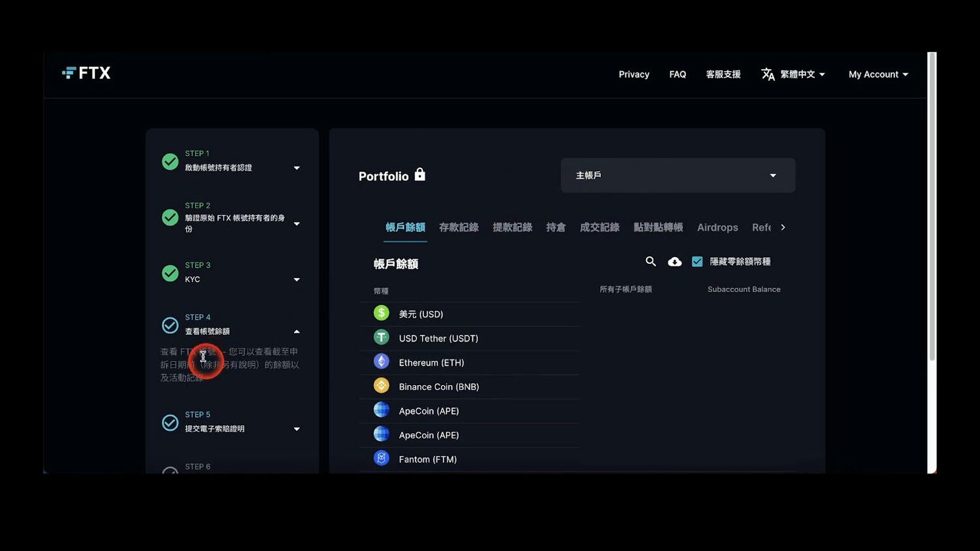
Task: Open the 主帳戶 account dropdown
Action: click(678, 175)
